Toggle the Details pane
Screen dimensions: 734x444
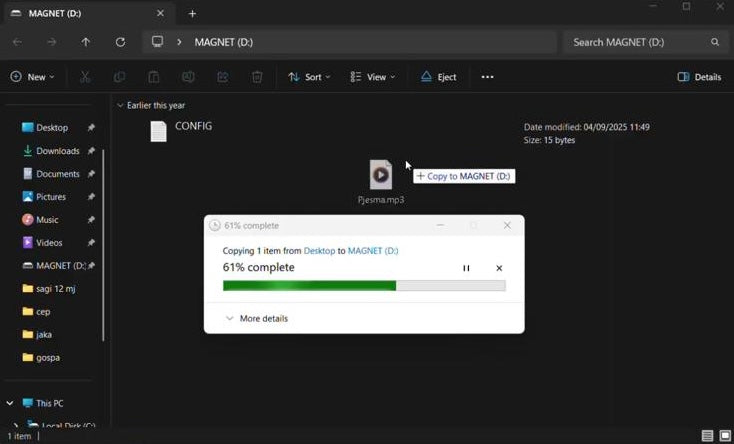pos(699,77)
